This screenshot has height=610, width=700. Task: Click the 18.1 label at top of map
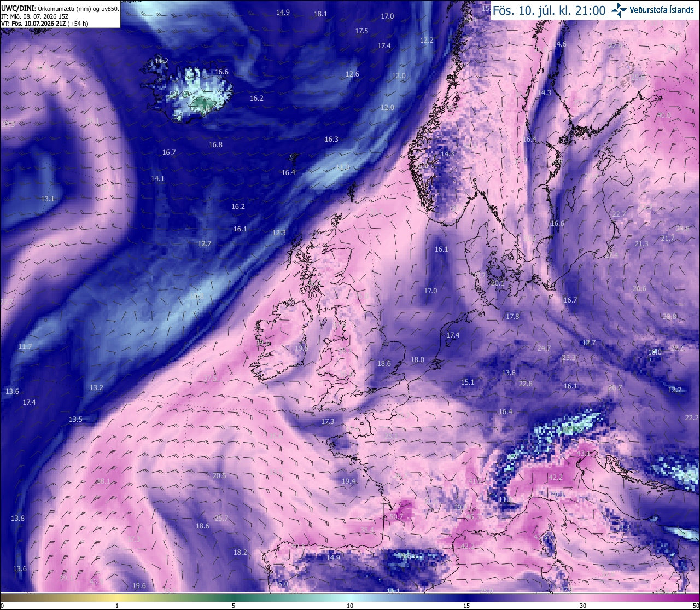click(320, 14)
